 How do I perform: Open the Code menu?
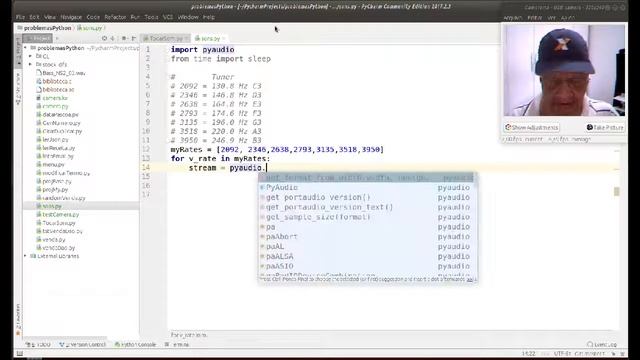(93, 17)
